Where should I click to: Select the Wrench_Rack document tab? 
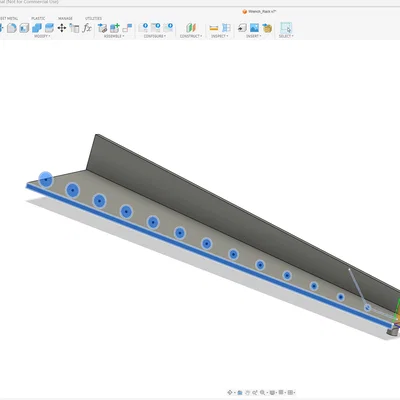pos(259,11)
